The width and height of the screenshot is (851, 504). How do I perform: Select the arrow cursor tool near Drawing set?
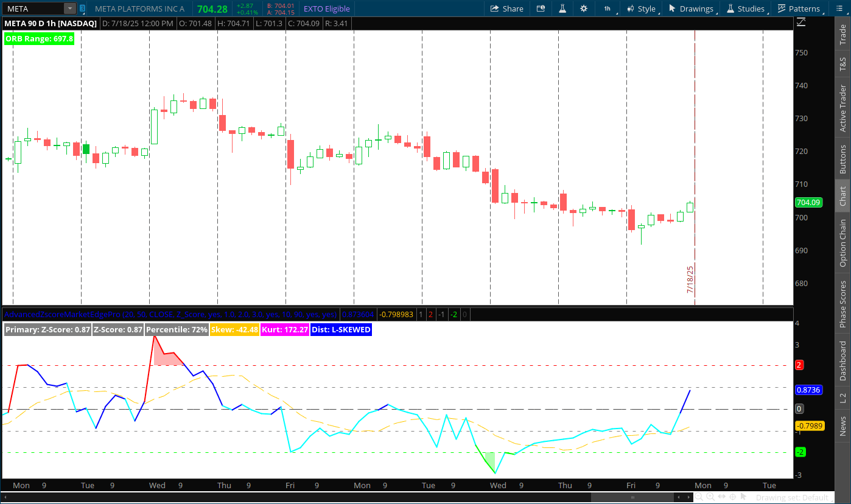pyautogui.click(x=744, y=497)
